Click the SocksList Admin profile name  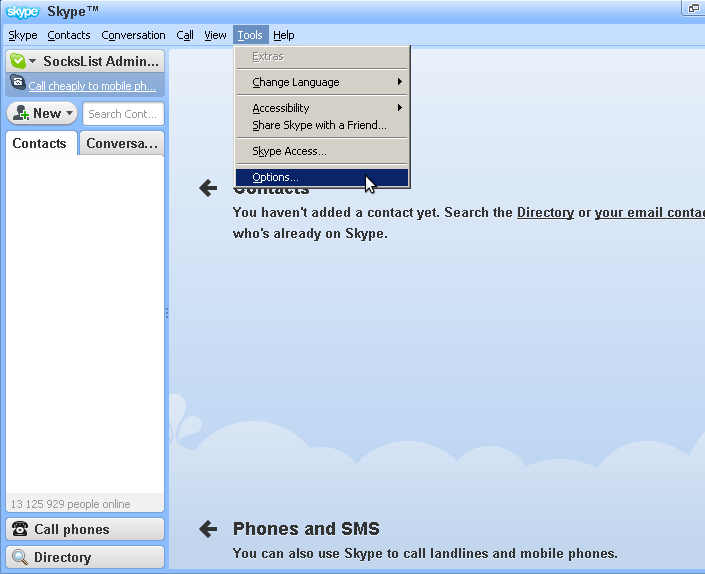(x=101, y=61)
